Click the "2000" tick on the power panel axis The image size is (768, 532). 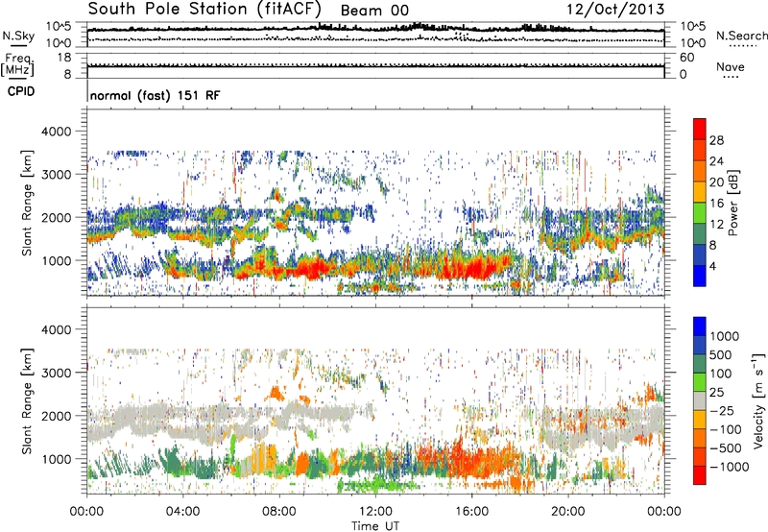(x=57, y=217)
